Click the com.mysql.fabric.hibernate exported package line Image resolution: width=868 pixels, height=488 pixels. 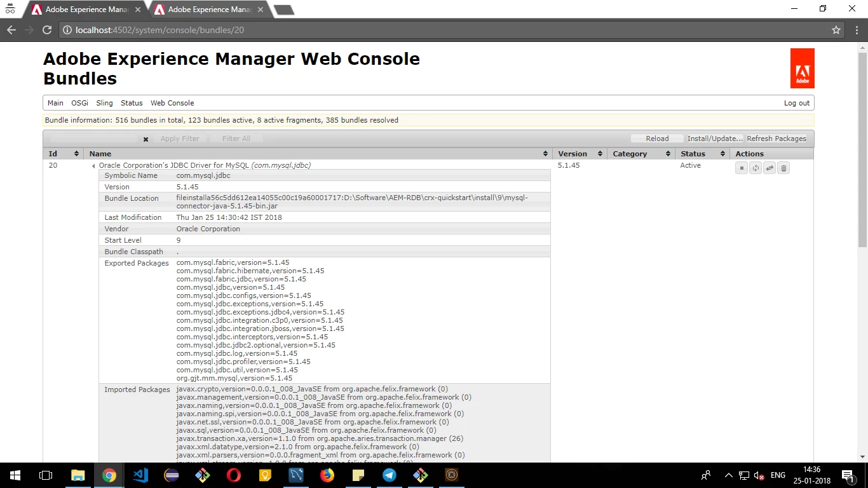pyautogui.click(x=250, y=271)
